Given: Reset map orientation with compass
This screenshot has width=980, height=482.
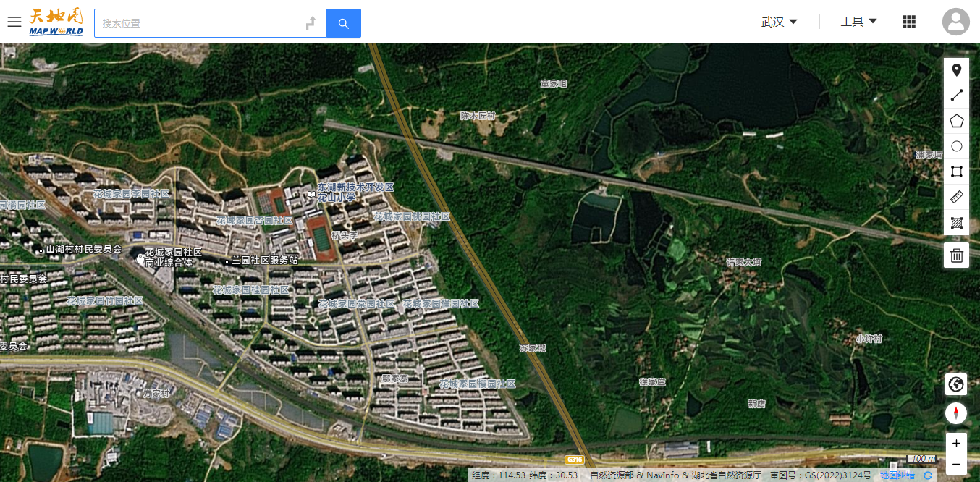Looking at the screenshot, I should pyautogui.click(x=956, y=413).
